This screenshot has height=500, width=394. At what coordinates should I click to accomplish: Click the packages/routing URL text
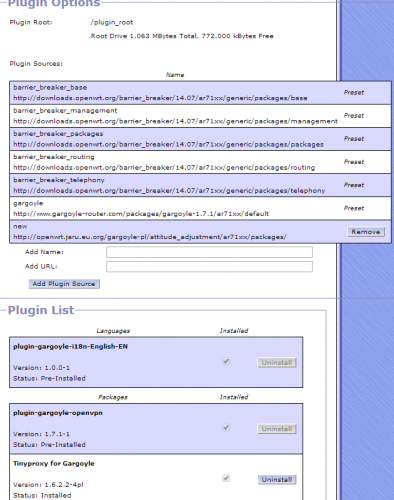(164, 167)
